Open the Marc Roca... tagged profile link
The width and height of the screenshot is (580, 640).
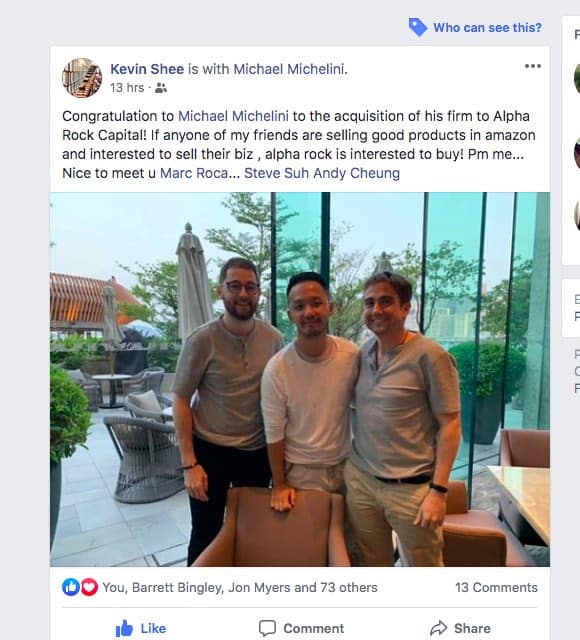point(200,173)
